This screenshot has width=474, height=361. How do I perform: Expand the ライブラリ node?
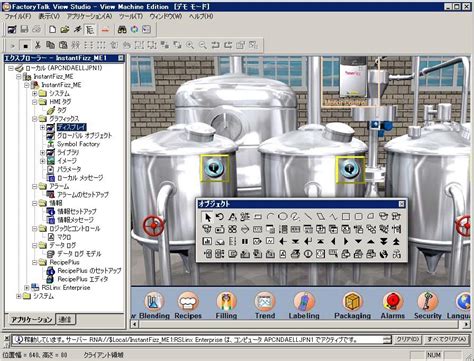pos(42,152)
